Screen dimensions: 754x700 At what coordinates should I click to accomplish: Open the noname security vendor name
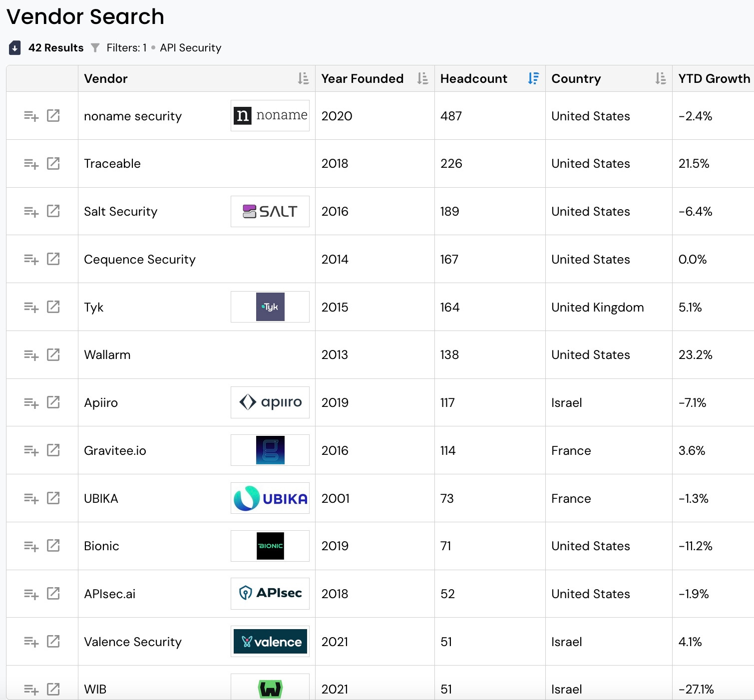(x=133, y=116)
